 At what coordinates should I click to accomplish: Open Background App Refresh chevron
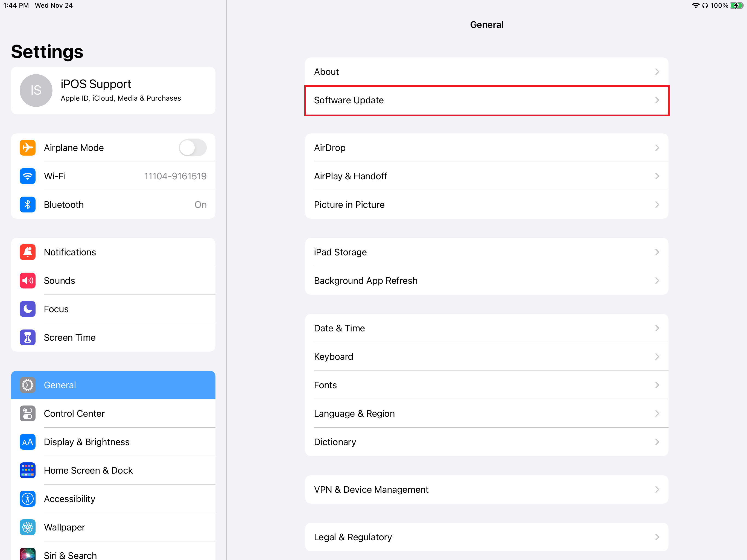pos(657,280)
